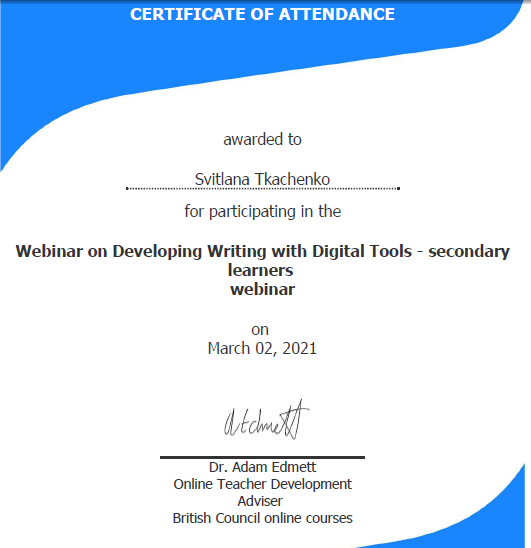Image resolution: width=531 pixels, height=548 pixels.
Task: Click the handwritten signature image
Action: (266, 420)
